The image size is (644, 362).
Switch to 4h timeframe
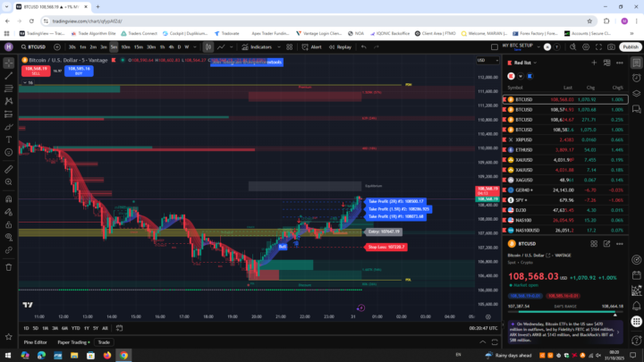(171, 47)
